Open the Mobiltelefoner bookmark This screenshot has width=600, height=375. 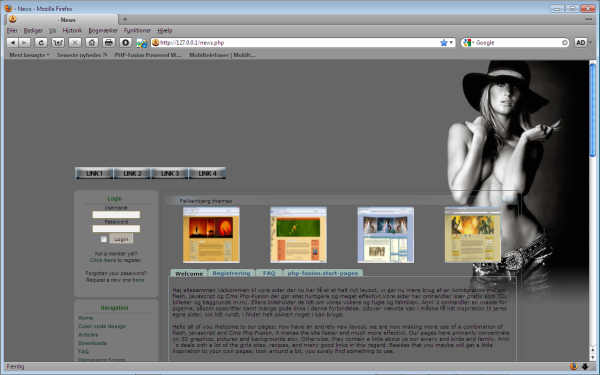point(222,55)
